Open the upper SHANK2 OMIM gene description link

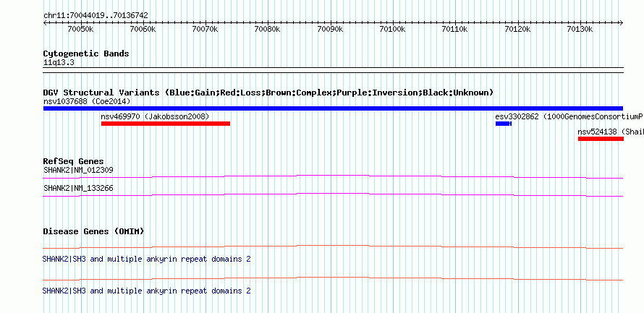(x=147, y=260)
